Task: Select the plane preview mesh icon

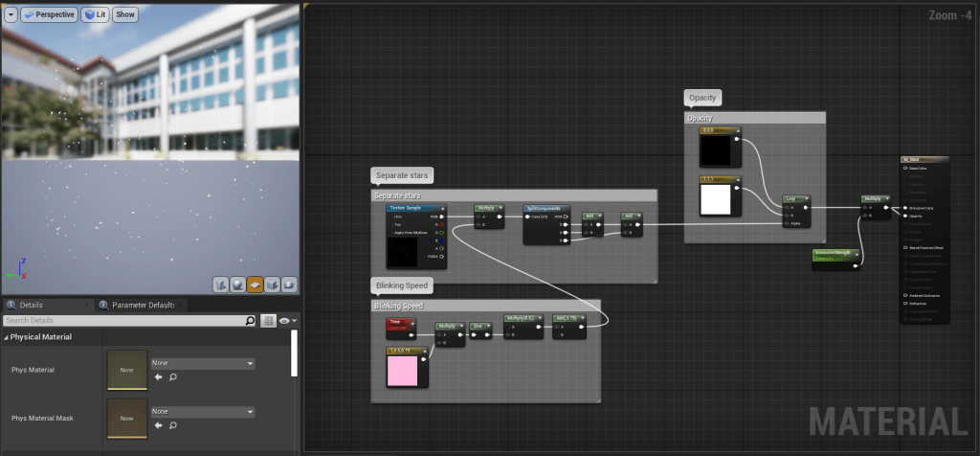Action: 255,285
